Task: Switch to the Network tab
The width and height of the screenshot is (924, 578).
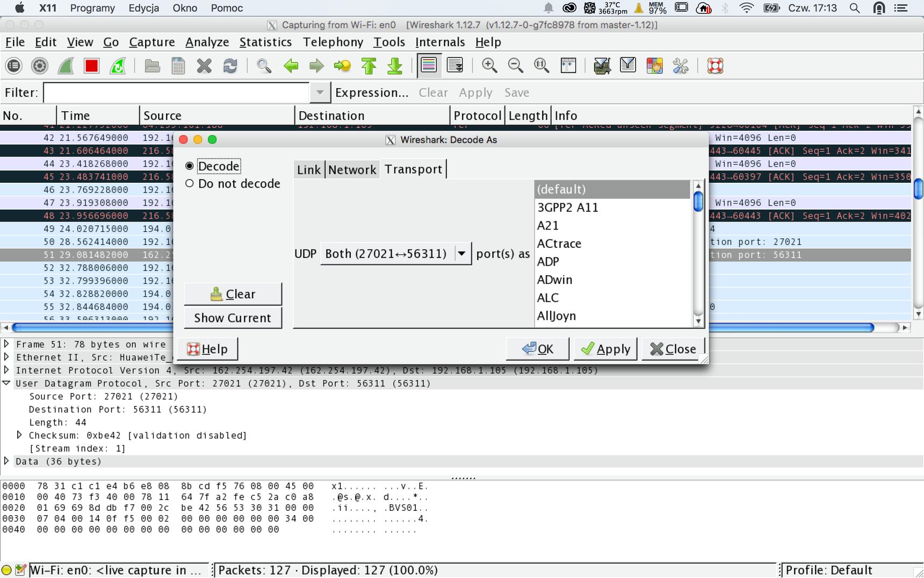Action: coord(352,169)
